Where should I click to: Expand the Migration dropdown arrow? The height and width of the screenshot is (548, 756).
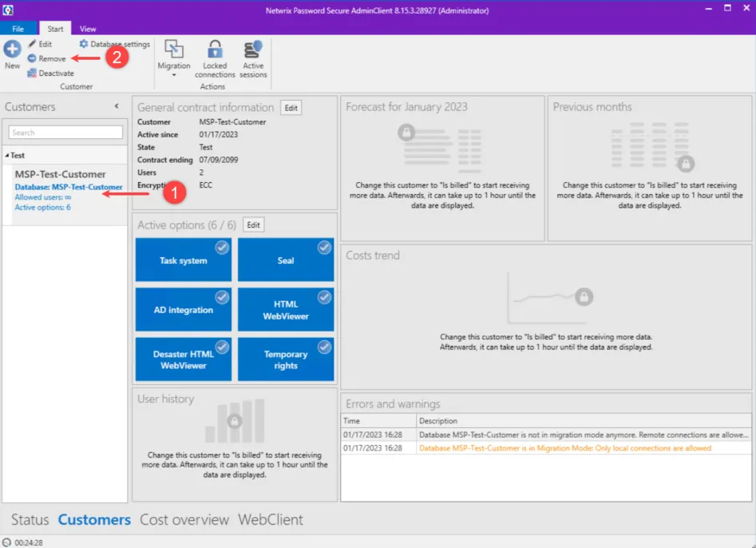tap(174, 75)
